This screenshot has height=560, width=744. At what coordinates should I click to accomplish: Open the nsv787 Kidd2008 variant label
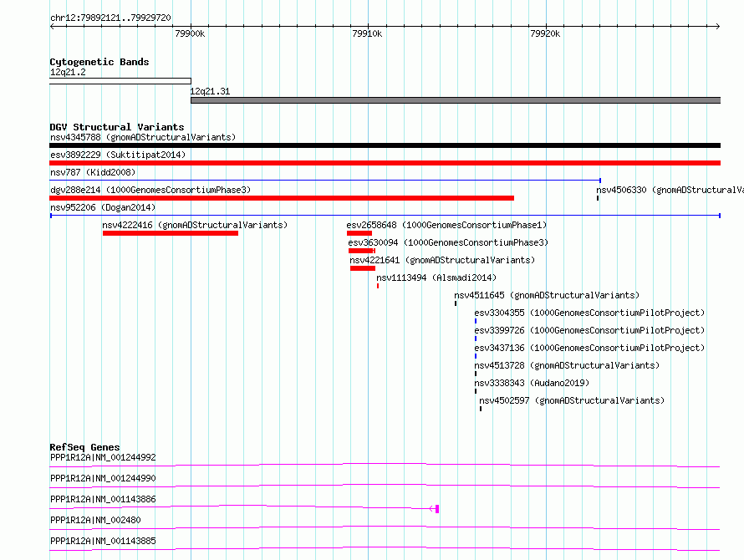click(x=93, y=172)
